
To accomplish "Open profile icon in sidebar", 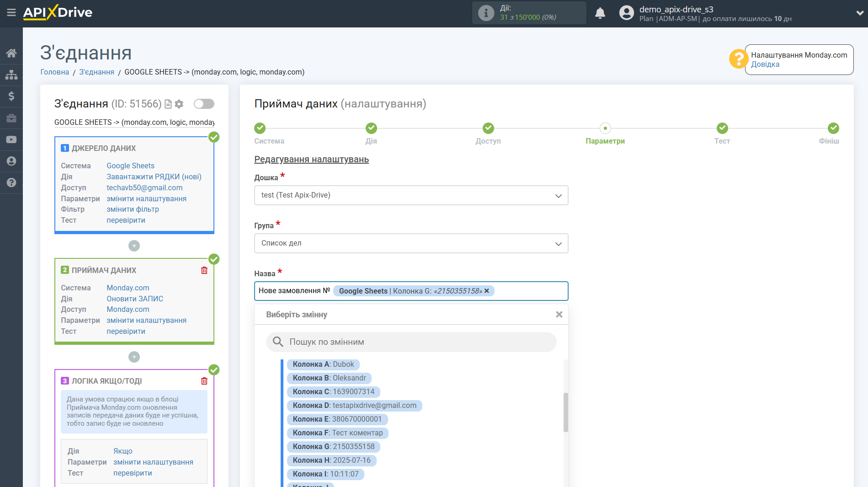I will [x=11, y=161].
